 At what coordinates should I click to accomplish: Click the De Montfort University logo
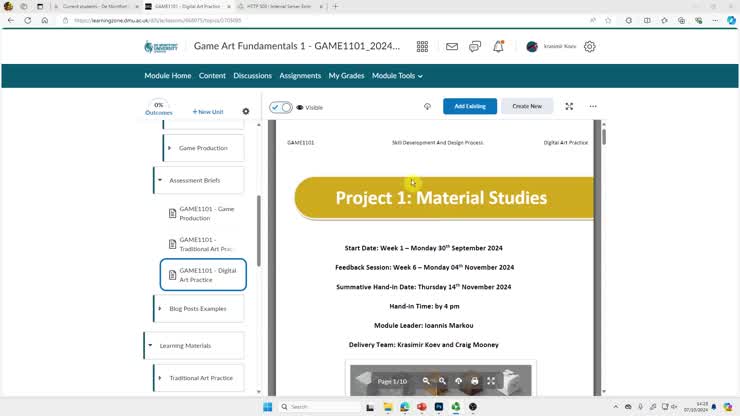[x=161, y=46]
